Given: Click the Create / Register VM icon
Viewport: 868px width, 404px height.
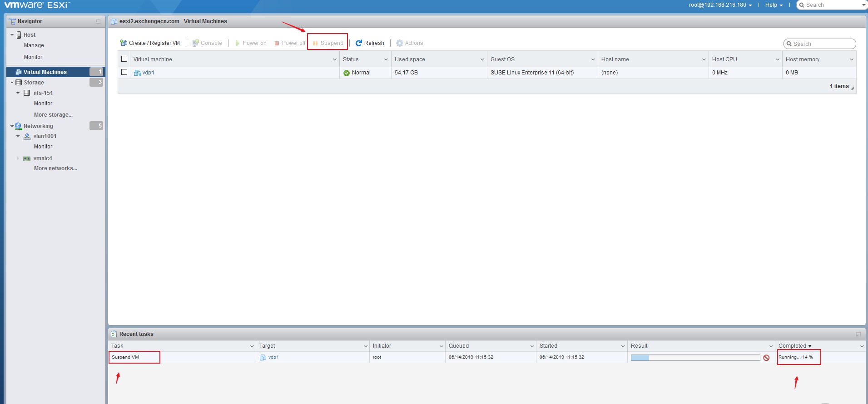Looking at the screenshot, I should coord(124,43).
